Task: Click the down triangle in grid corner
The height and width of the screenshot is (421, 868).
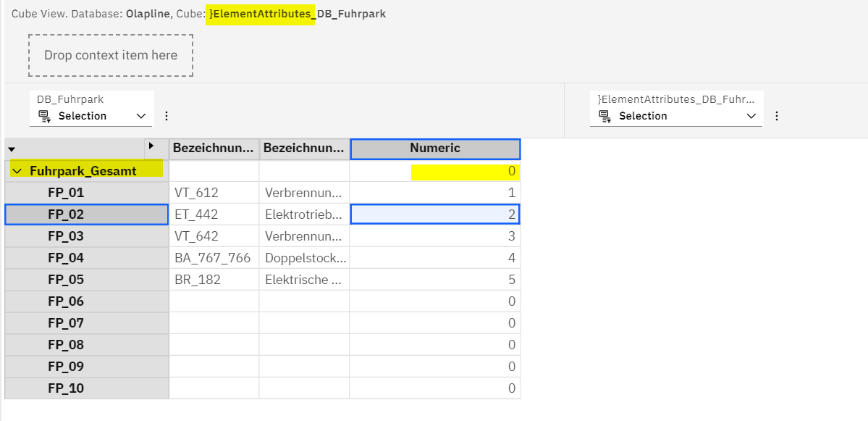Action: tap(12, 149)
